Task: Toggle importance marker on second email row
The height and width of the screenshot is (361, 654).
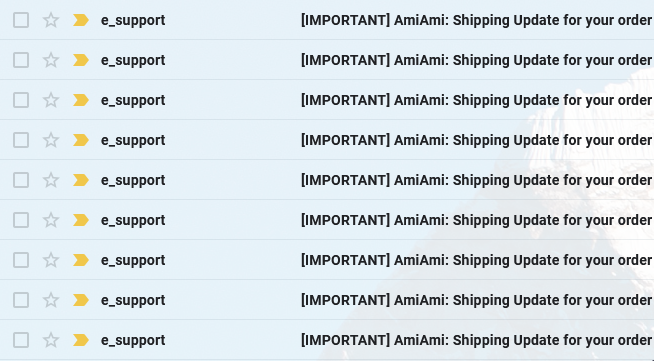Action: (80, 60)
